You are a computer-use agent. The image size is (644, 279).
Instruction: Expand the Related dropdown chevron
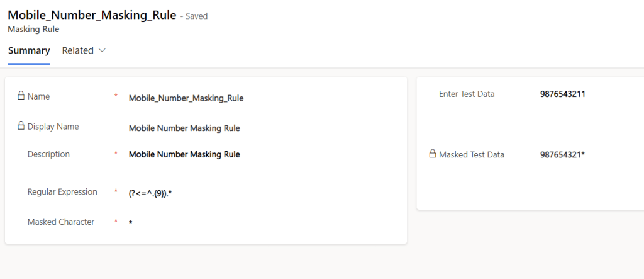coord(103,50)
